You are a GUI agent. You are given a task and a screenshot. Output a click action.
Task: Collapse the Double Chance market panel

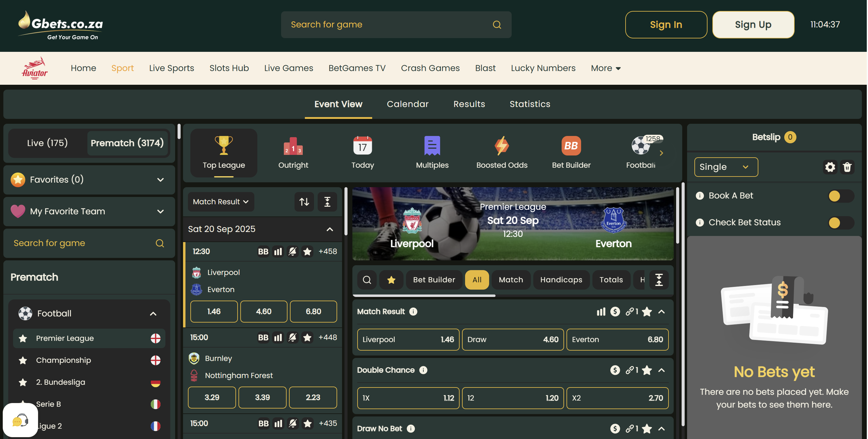tap(662, 370)
